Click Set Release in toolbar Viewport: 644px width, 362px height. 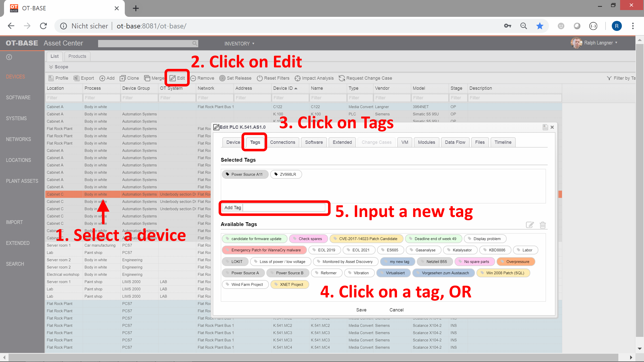(235, 78)
